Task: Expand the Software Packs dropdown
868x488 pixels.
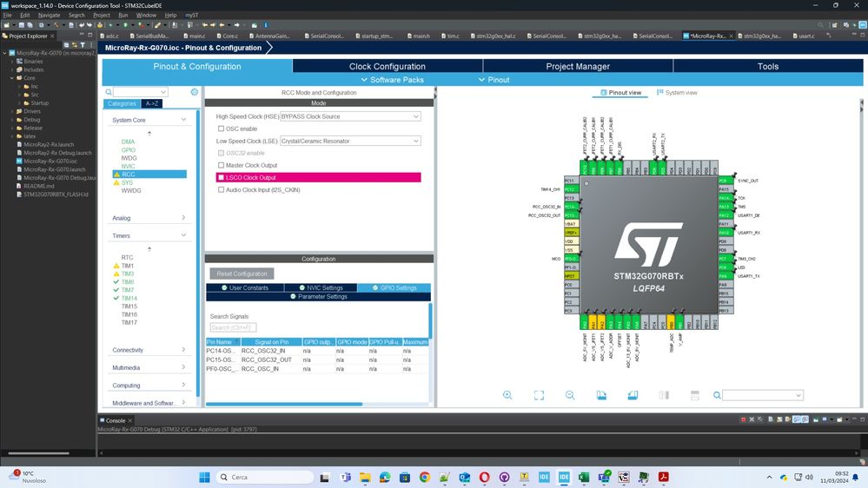Action: [392, 80]
